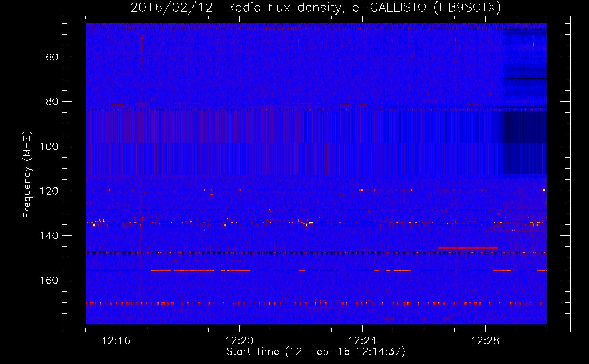Click the 12:20 time tick label
589x364 pixels.
[x=239, y=341]
